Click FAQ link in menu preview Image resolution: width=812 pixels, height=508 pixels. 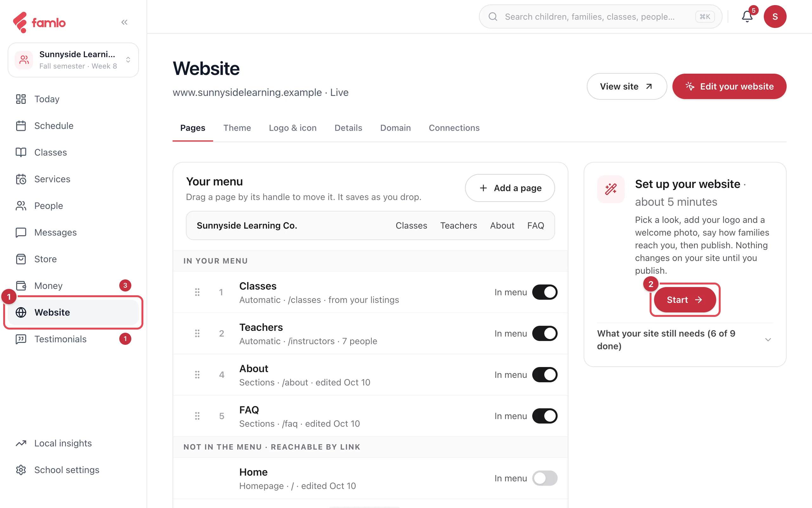(535, 225)
